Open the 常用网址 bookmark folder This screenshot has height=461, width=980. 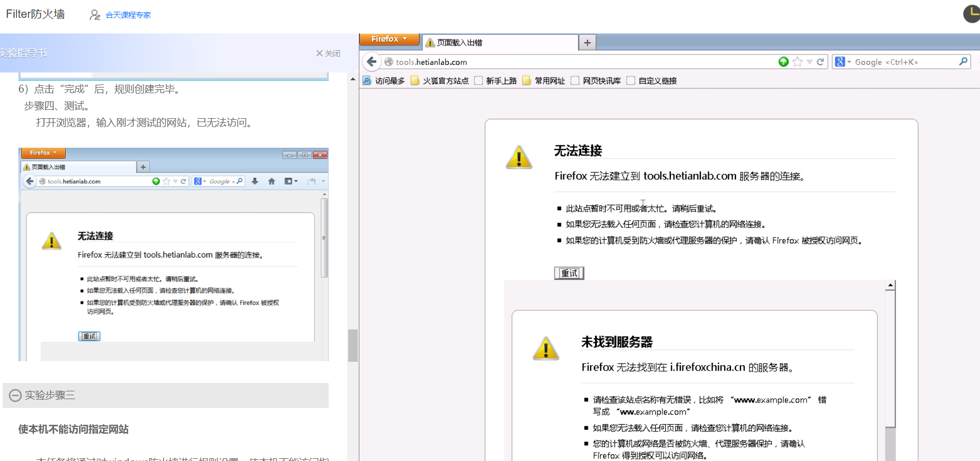click(544, 81)
